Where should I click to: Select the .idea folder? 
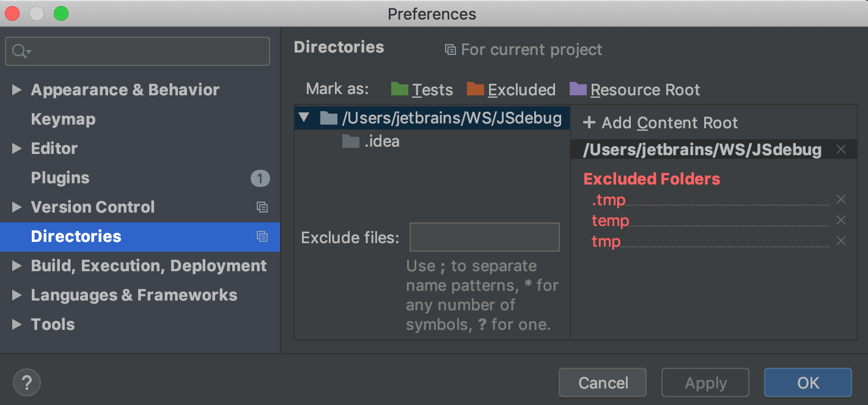tap(381, 142)
